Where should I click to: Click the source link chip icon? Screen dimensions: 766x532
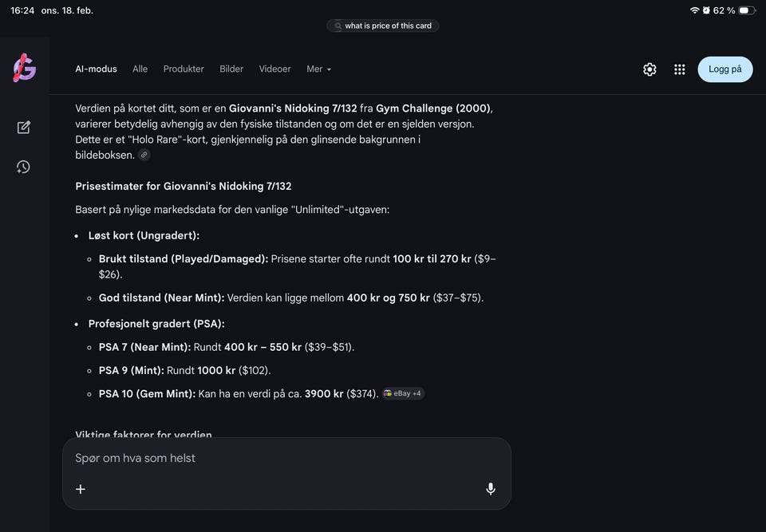point(144,155)
